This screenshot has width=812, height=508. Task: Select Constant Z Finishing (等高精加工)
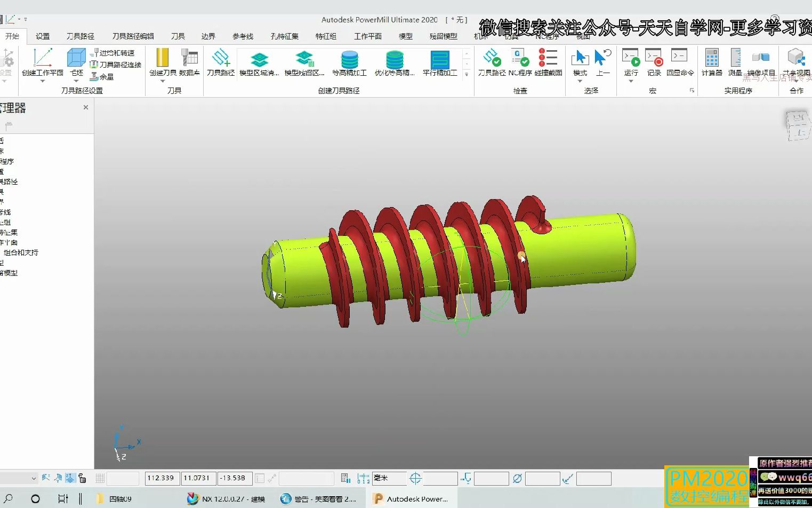pos(349,62)
